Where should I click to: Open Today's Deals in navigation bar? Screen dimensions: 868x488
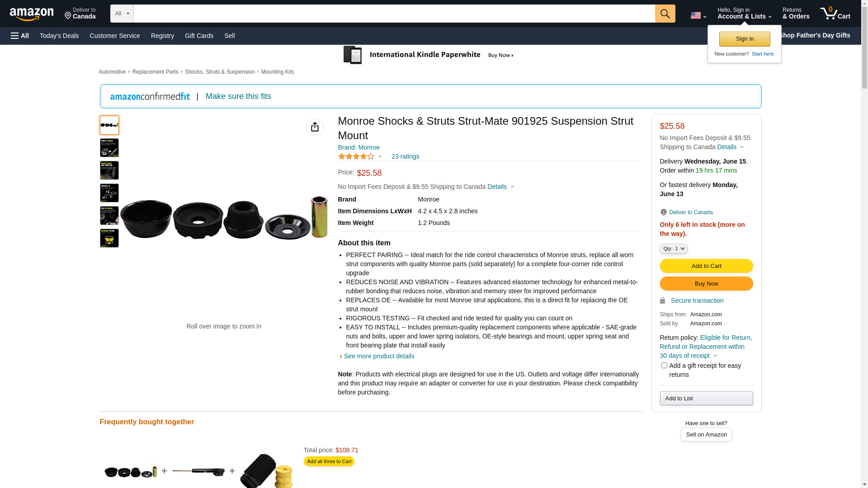click(59, 36)
